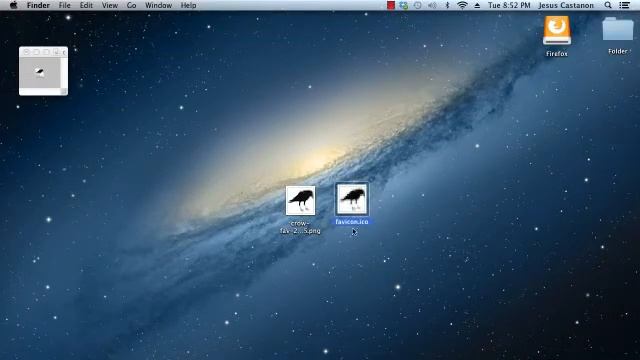Screen dimensions: 640x360
Task: Select the crow png file icon
Action: coord(301,200)
